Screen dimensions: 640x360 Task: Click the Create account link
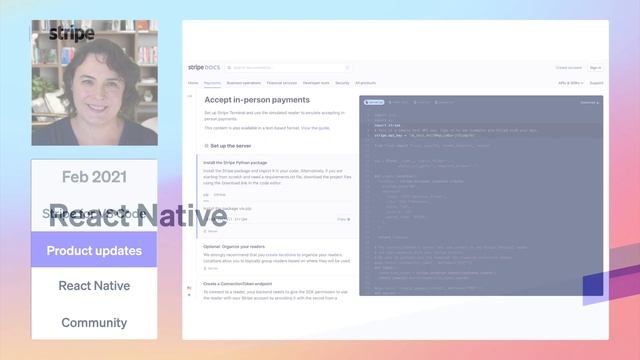coord(569,68)
